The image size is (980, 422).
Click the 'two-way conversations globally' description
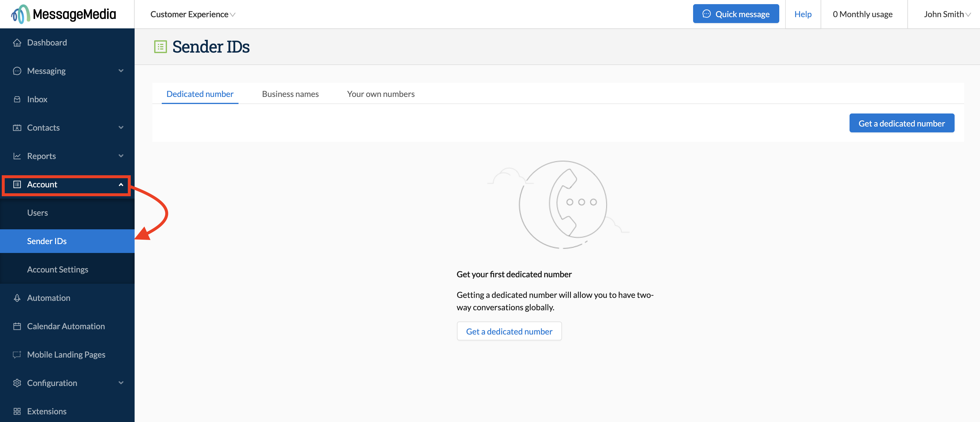555,301
